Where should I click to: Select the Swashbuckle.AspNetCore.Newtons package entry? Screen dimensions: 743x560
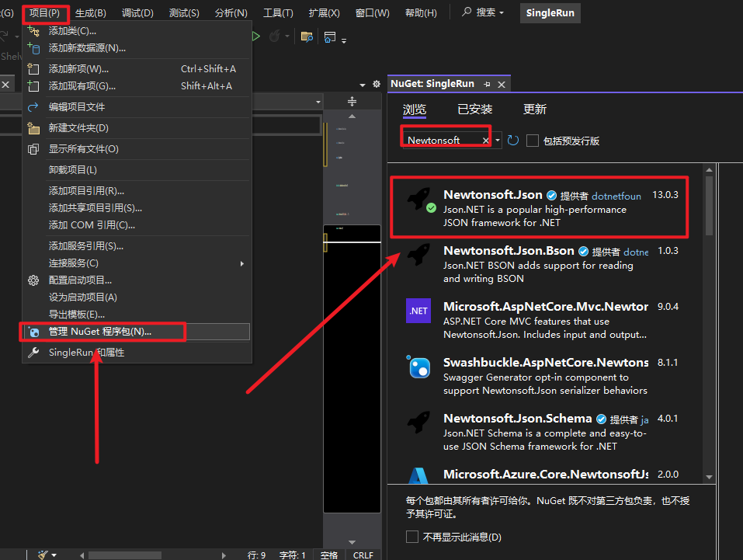[x=545, y=376]
